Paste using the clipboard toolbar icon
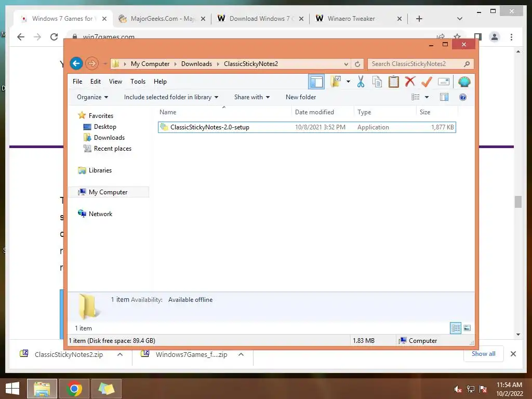 point(394,82)
